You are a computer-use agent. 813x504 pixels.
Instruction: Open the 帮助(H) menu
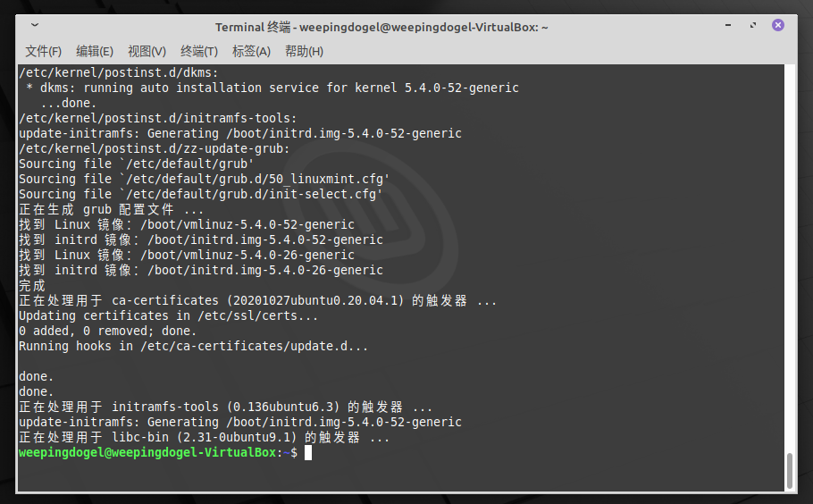coord(304,51)
